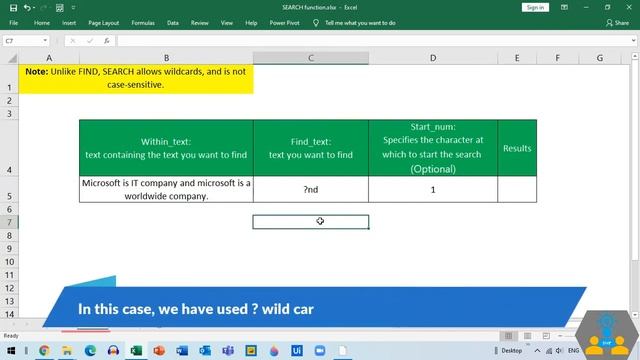Viewport: 640px width, 360px height.
Task: Click the Save icon in title bar
Action: click(13, 8)
